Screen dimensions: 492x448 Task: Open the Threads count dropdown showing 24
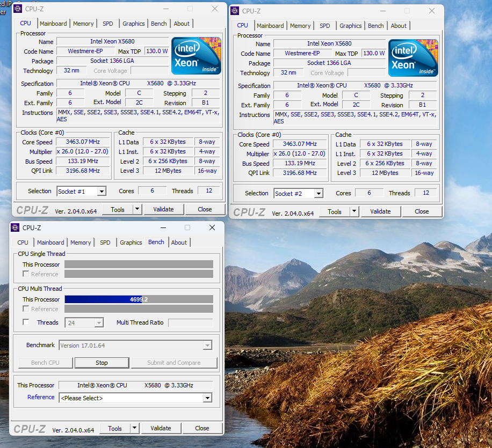(x=99, y=322)
